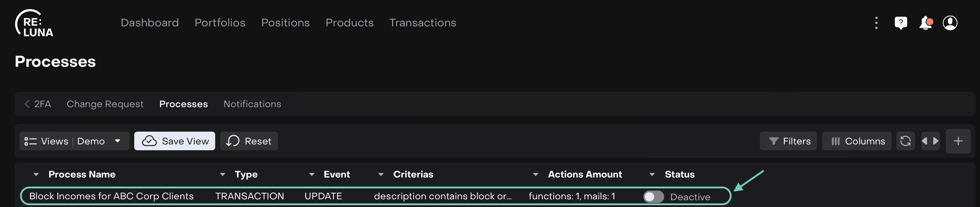Screen dimensions: 980x207
Task: Expand the Process Name column menu arrow
Action: [36, 174]
